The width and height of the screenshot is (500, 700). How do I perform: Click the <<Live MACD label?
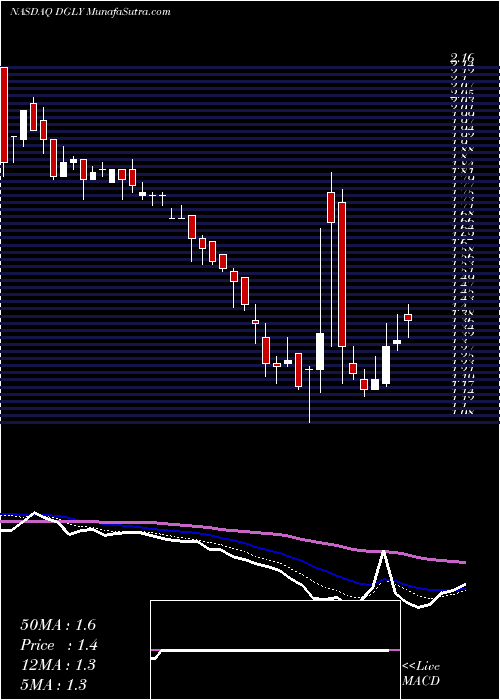(421, 674)
